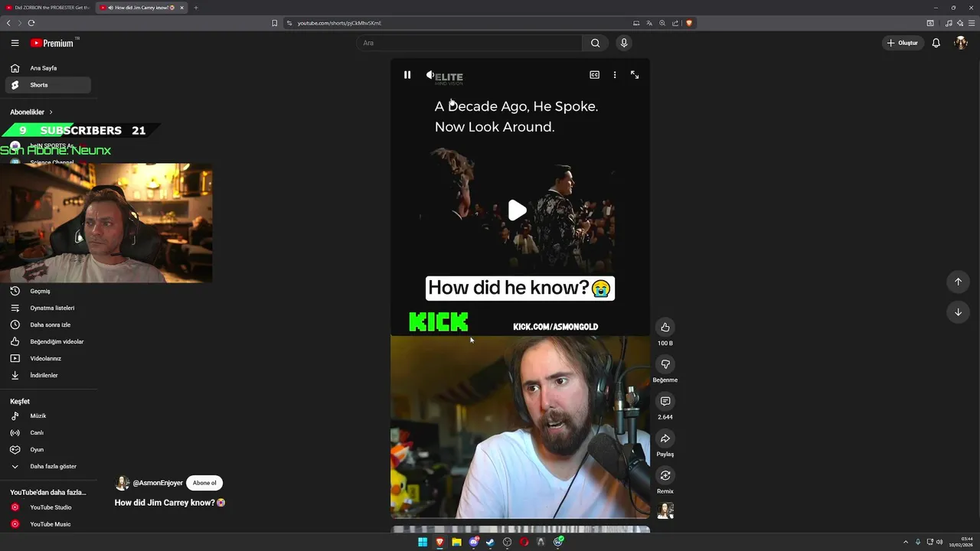This screenshot has width=980, height=551.
Task: Open browser media control music note
Action: click(949, 23)
